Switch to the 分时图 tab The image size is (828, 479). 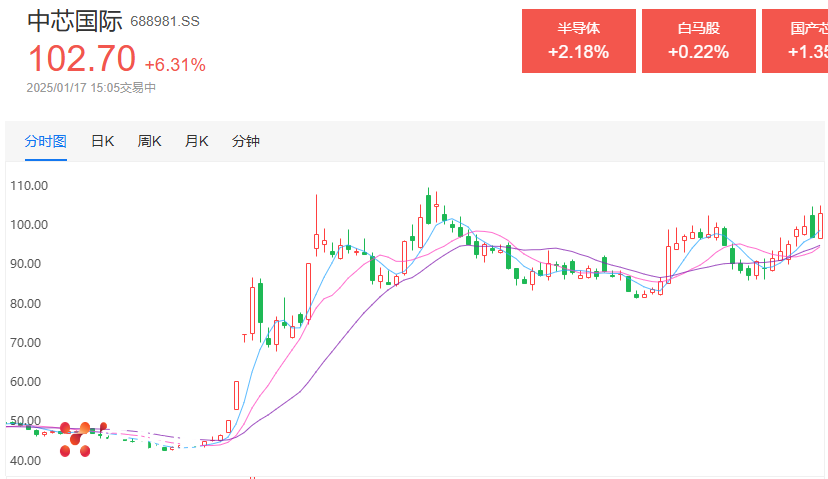(x=45, y=141)
